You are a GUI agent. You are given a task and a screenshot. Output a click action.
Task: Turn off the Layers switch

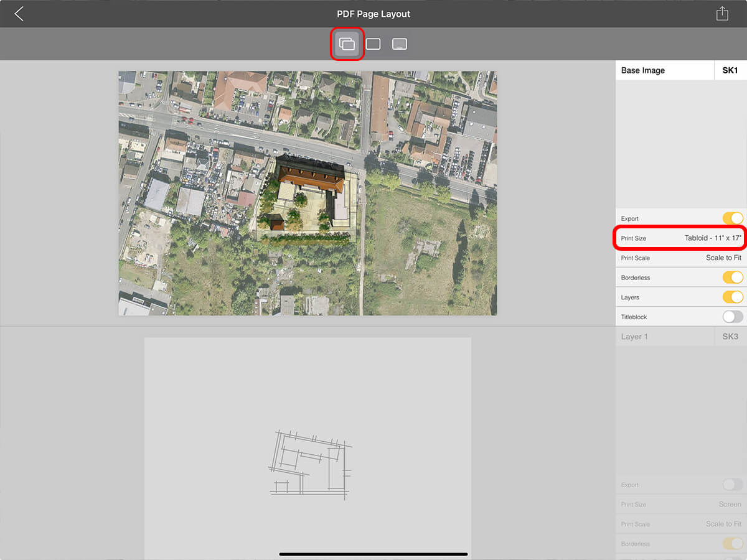732,297
